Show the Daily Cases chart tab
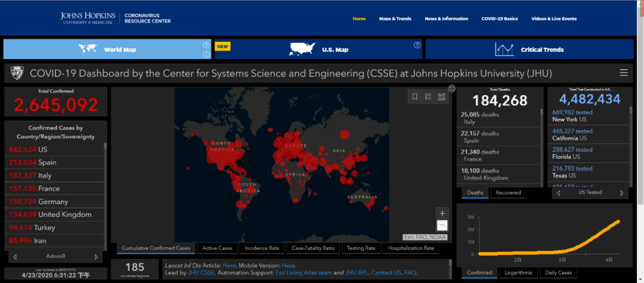Image resolution: width=644 pixels, height=283 pixels. point(558,272)
